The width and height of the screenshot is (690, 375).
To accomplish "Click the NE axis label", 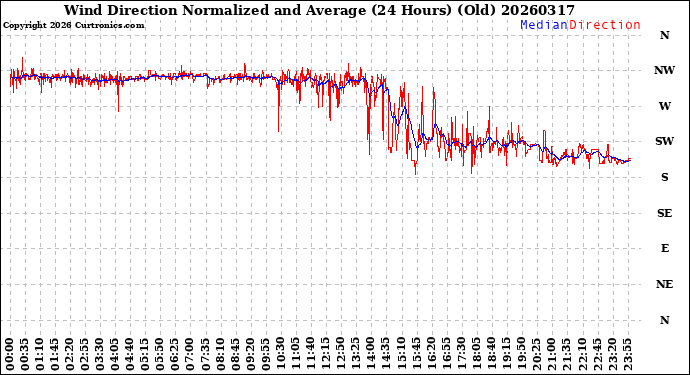I will [664, 284].
